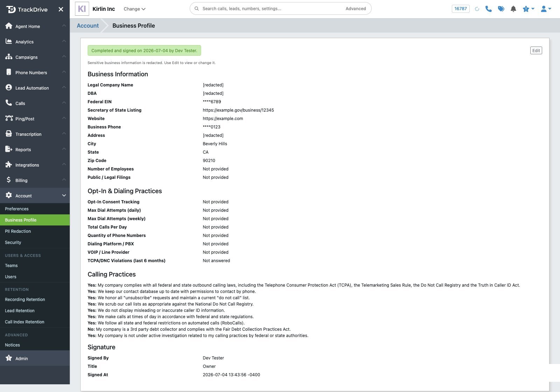
Task: Click the Integrations puzzle icon
Action: pyautogui.click(x=9, y=164)
